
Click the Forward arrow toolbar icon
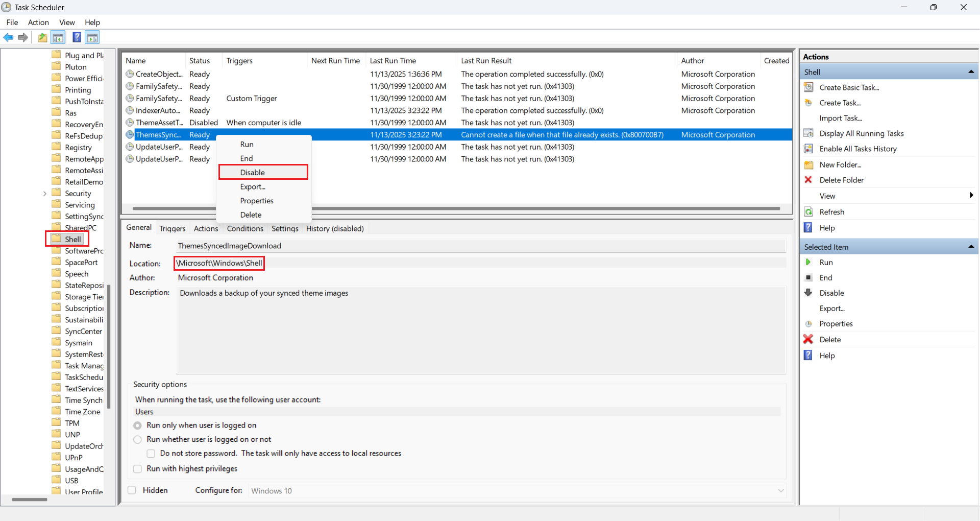(23, 37)
